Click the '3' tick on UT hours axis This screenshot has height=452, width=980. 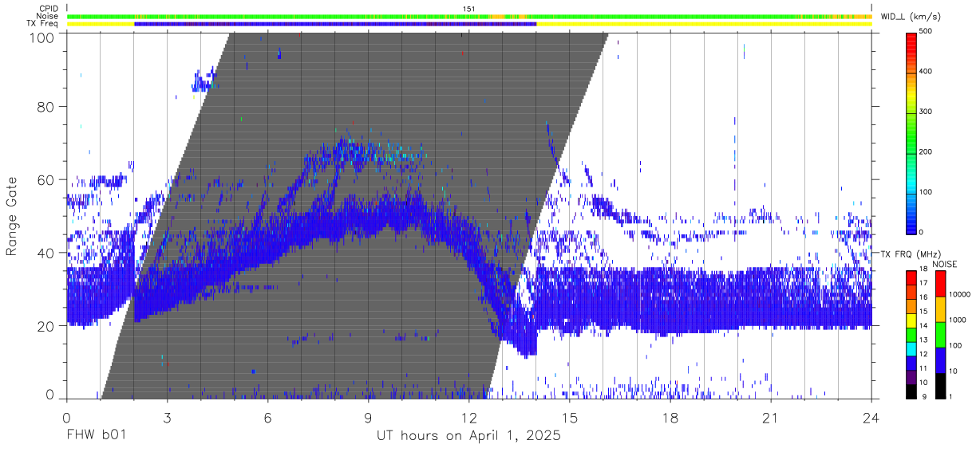pyautogui.click(x=167, y=418)
